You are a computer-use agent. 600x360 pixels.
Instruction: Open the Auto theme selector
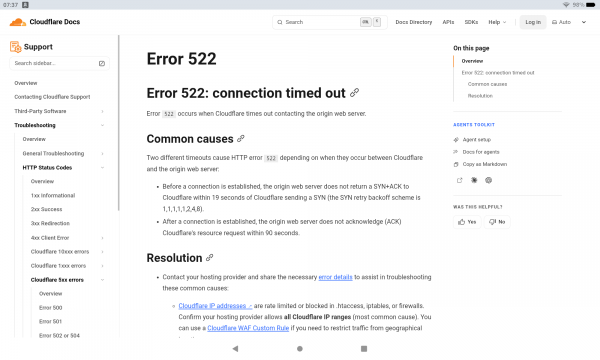[x=561, y=22]
